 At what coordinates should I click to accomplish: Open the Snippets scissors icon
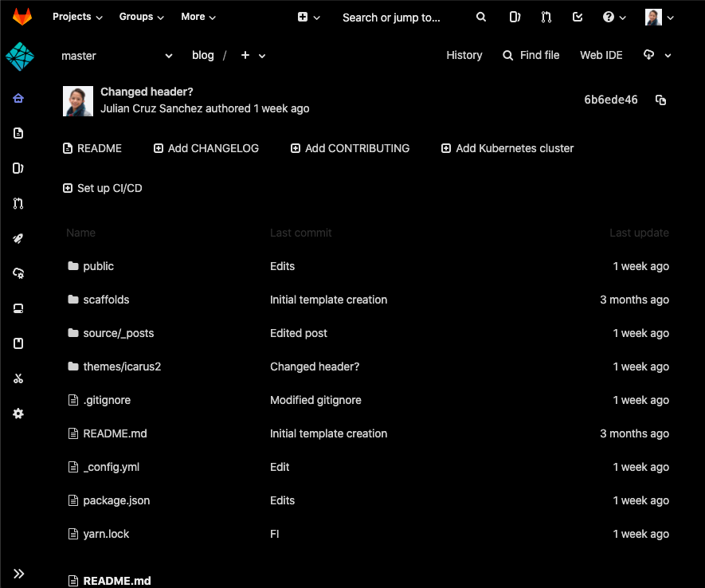pyautogui.click(x=18, y=378)
